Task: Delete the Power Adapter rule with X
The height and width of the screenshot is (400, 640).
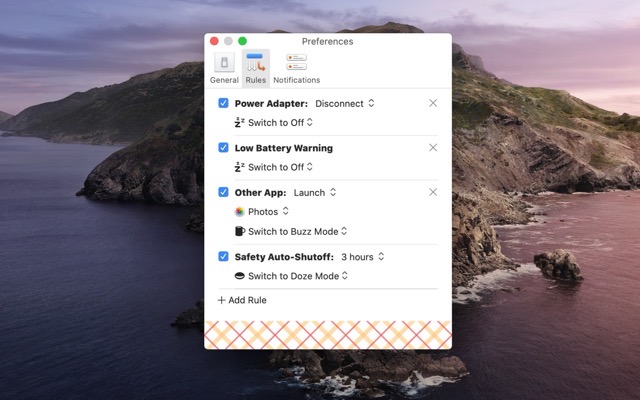Action: (x=433, y=103)
